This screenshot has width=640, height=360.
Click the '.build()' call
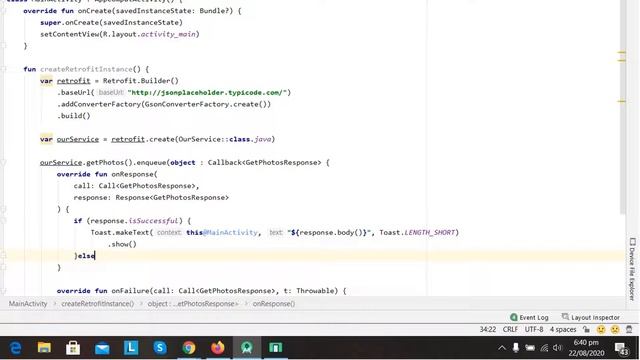[x=73, y=116]
